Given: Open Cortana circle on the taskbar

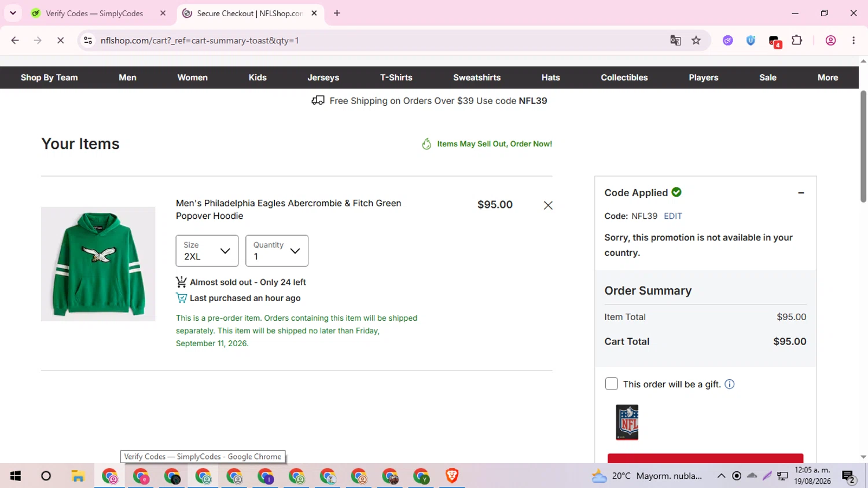Looking at the screenshot, I should 46,476.
